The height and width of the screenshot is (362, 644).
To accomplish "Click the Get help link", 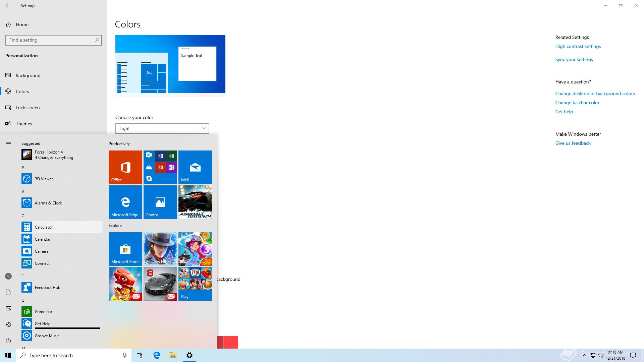I will tap(564, 112).
